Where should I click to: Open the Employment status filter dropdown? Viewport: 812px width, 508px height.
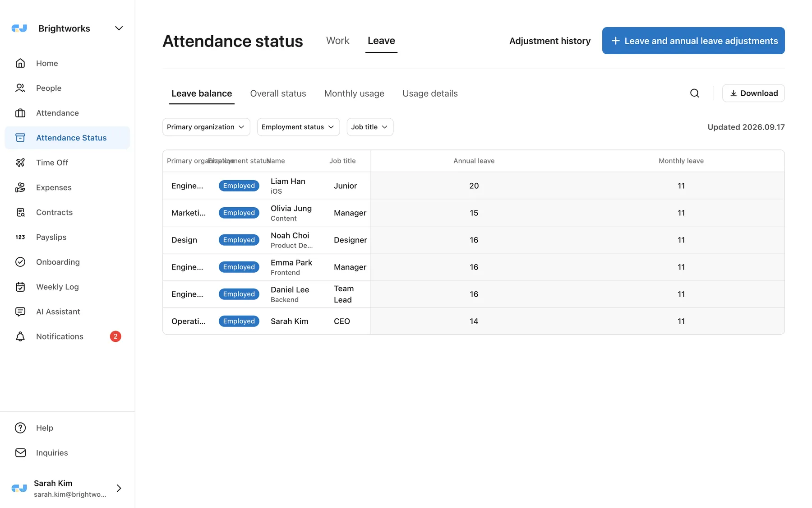coord(298,127)
